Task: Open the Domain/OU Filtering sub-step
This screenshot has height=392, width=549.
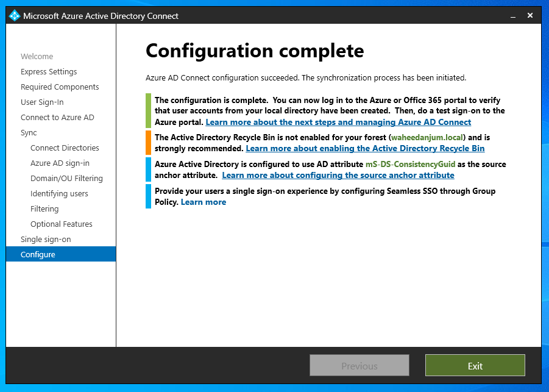Action: coord(66,178)
